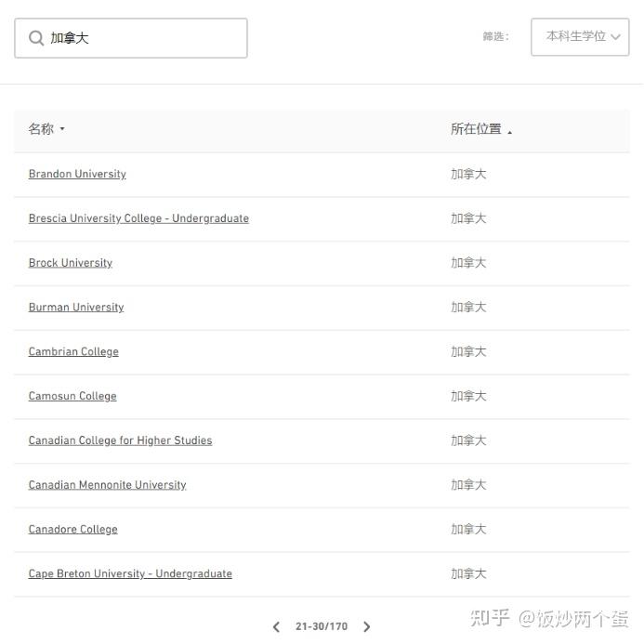This screenshot has width=644, height=644.
Task: Go to previous page arrow
Action: point(276,626)
